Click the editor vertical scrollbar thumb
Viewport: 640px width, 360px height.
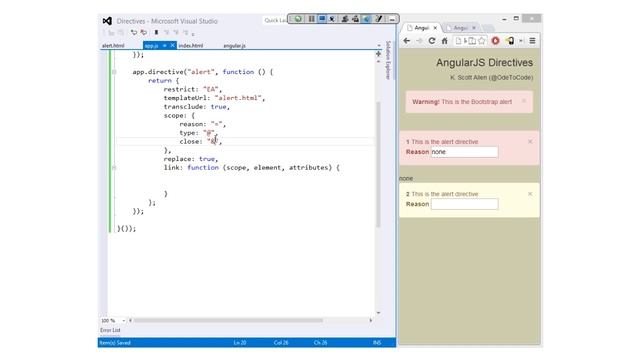click(378, 164)
